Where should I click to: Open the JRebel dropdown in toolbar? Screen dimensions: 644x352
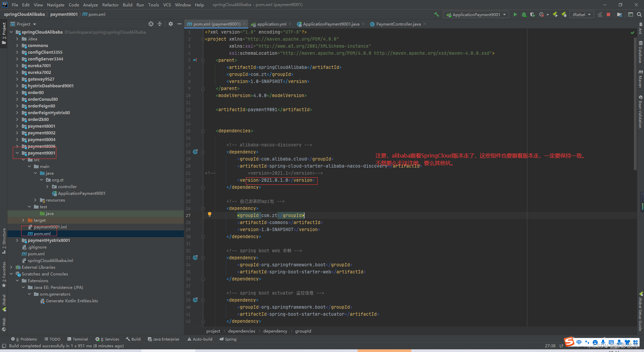(x=581, y=14)
